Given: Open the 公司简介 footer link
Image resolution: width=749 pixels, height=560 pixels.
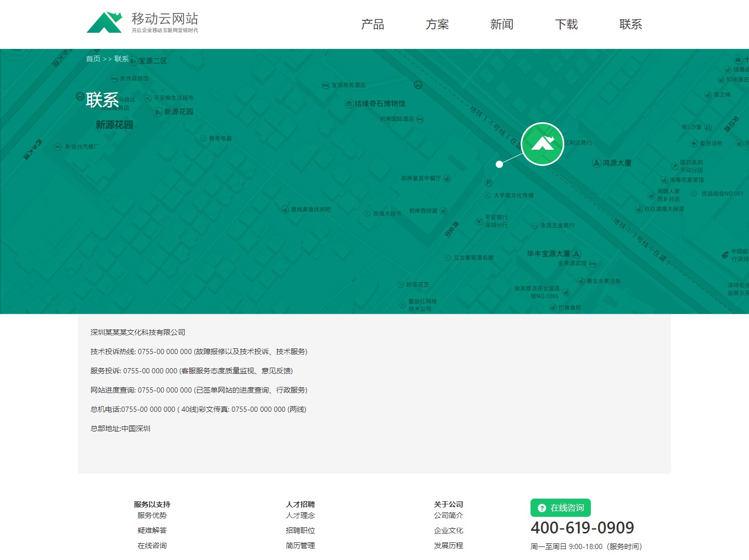Looking at the screenshot, I should [448, 515].
